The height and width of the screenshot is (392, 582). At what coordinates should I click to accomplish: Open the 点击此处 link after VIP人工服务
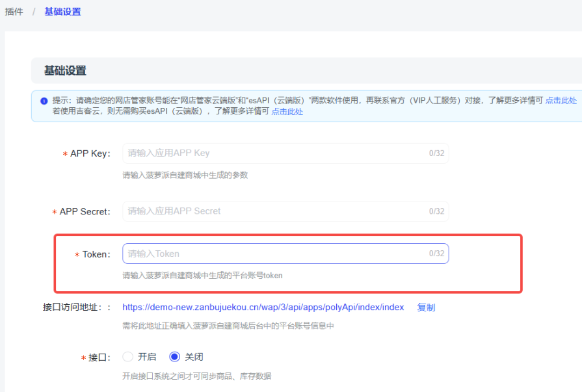pos(561,101)
